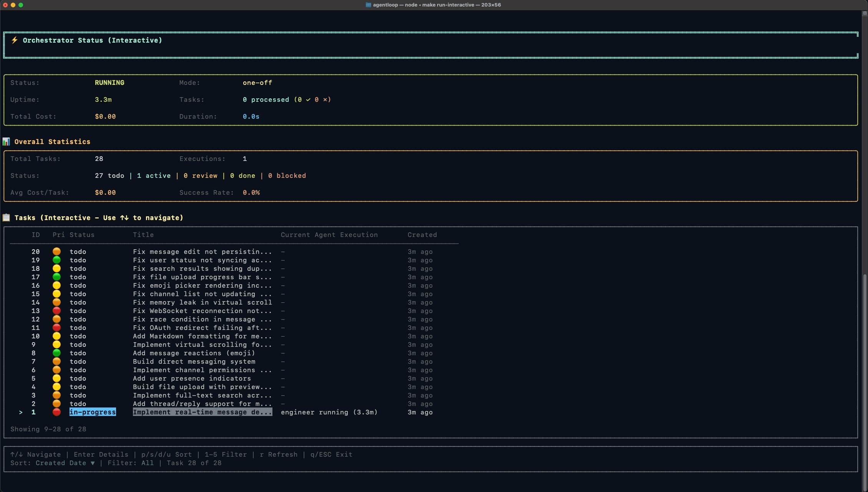Click the Title column header
The image size is (868, 492).
pos(143,235)
